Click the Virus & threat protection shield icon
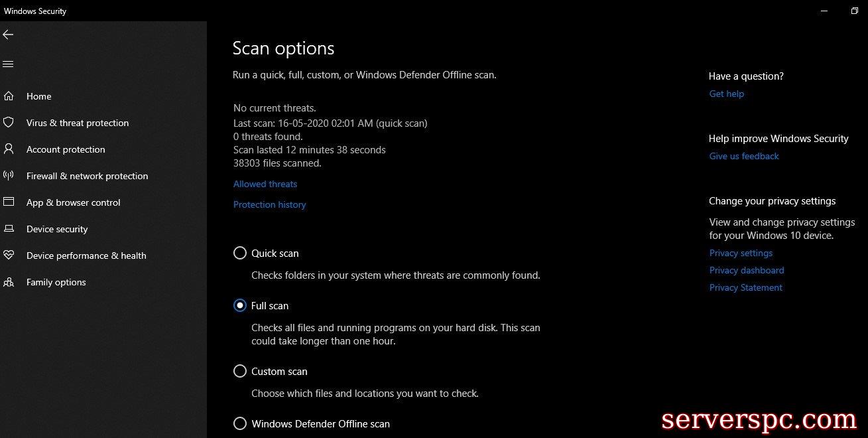 click(x=9, y=123)
